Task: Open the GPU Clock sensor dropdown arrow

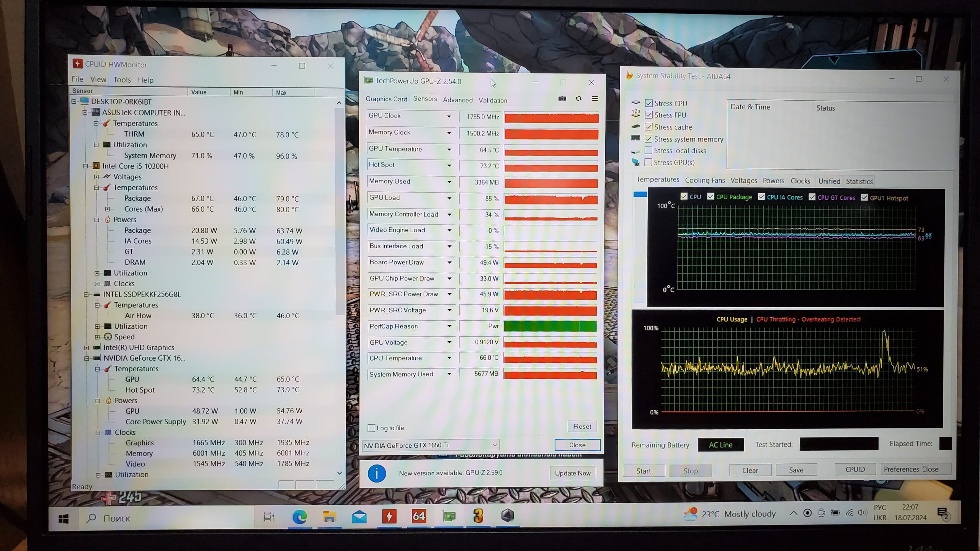Action: pos(449,116)
